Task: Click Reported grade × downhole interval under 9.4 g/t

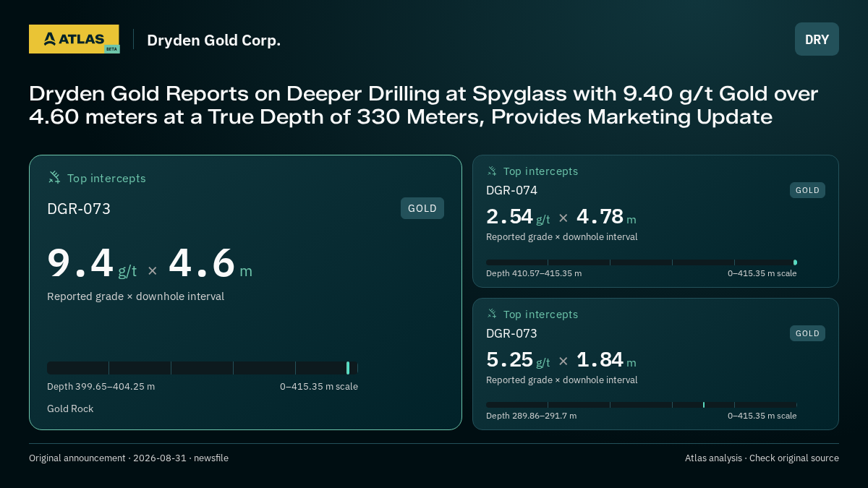Action: [135, 296]
